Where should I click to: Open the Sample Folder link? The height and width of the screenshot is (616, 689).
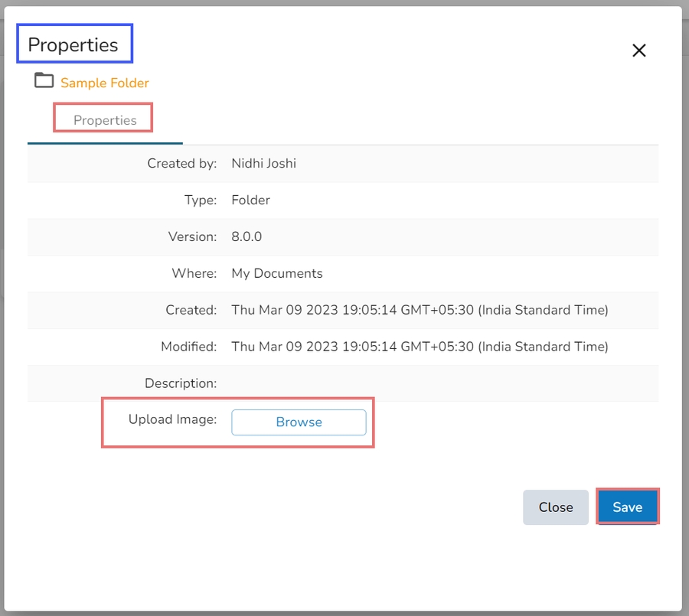pyautogui.click(x=105, y=83)
